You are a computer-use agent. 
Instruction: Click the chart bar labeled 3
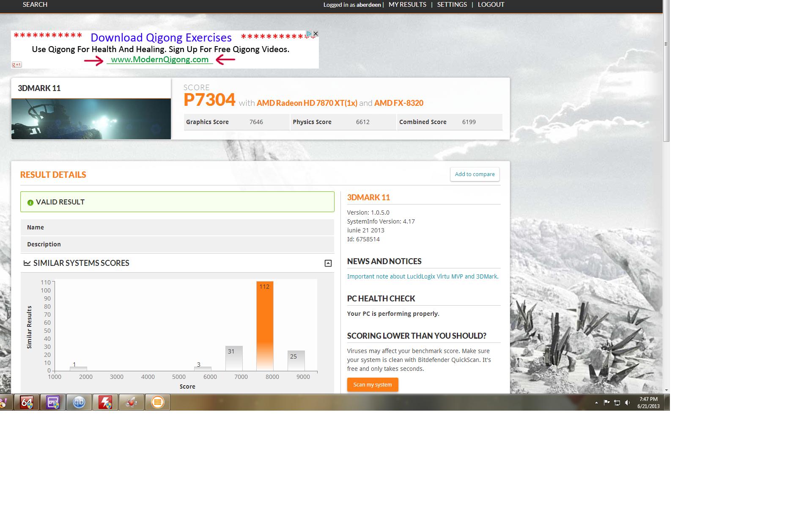[x=203, y=369]
